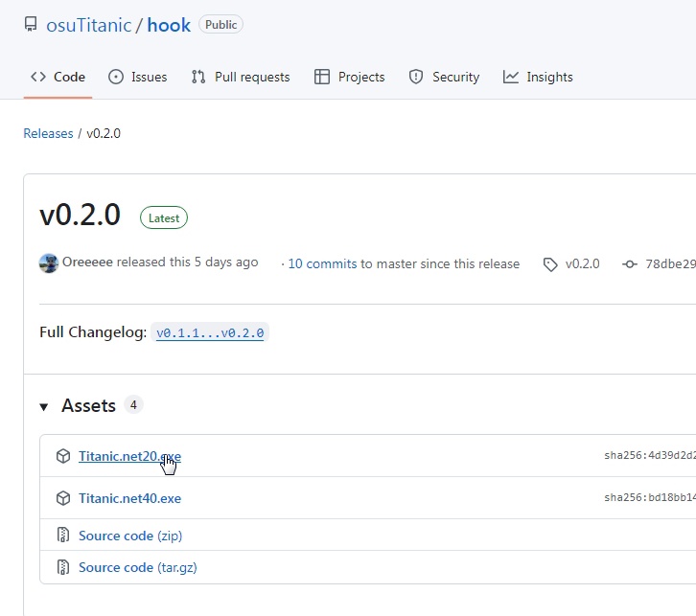Click the commit node icon
Viewport: 696px width, 616px height.
pyautogui.click(x=630, y=264)
